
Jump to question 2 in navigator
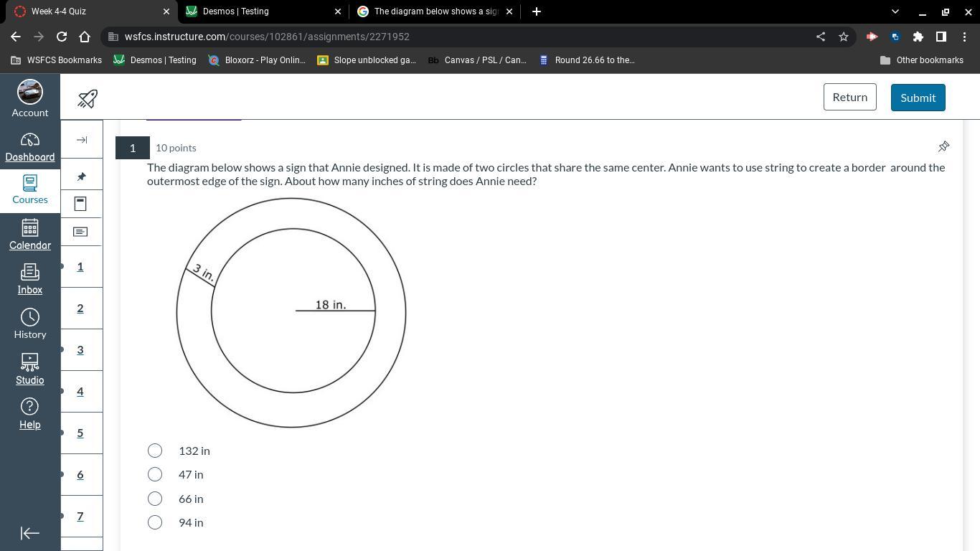(80, 309)
